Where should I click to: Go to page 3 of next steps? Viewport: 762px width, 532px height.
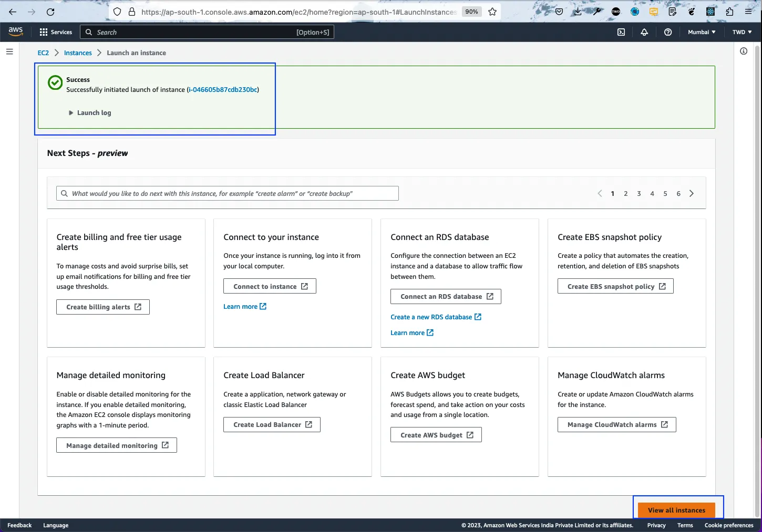pos(639,194)
